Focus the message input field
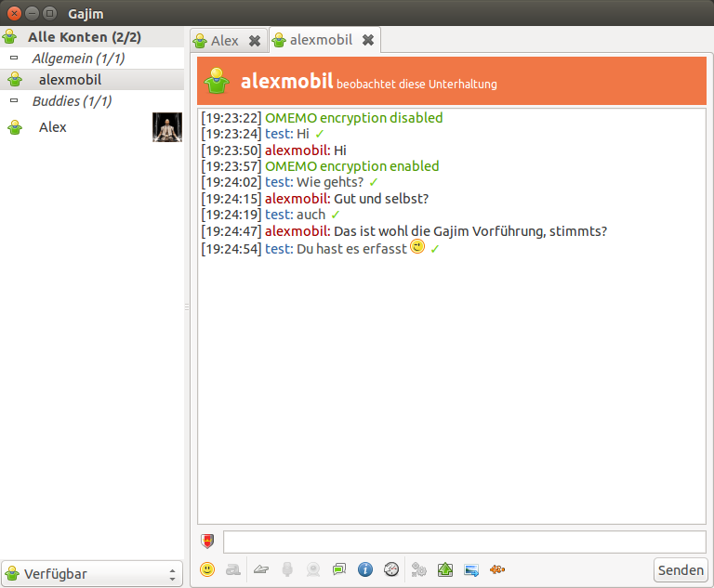 coord(464,542)
